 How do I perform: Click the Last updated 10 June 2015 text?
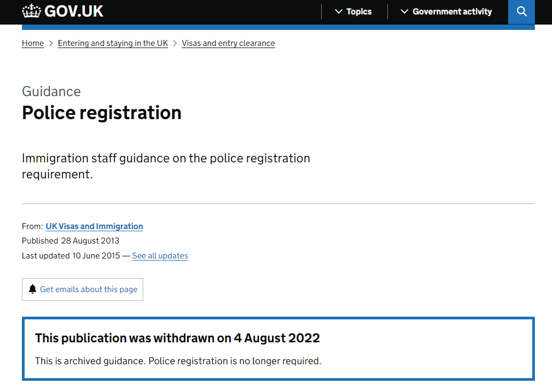click(71, 256)
